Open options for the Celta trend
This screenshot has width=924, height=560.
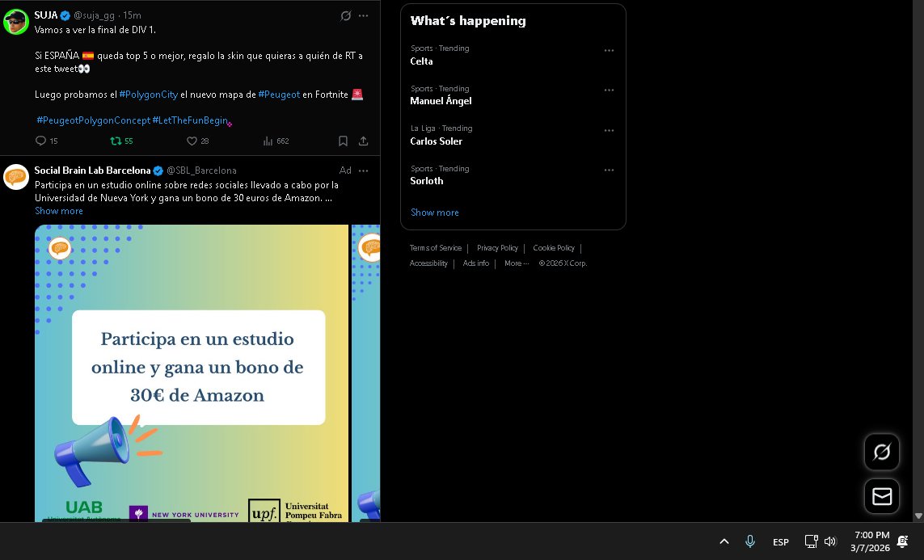pos(610,51)
